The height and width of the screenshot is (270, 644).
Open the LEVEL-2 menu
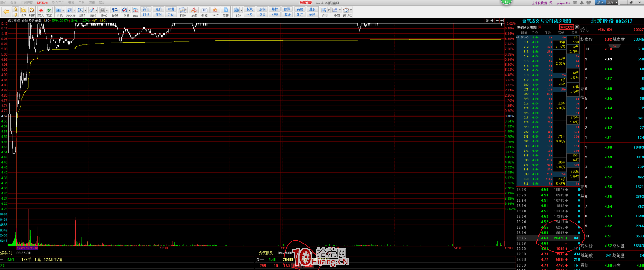click(x=42, y=3)
